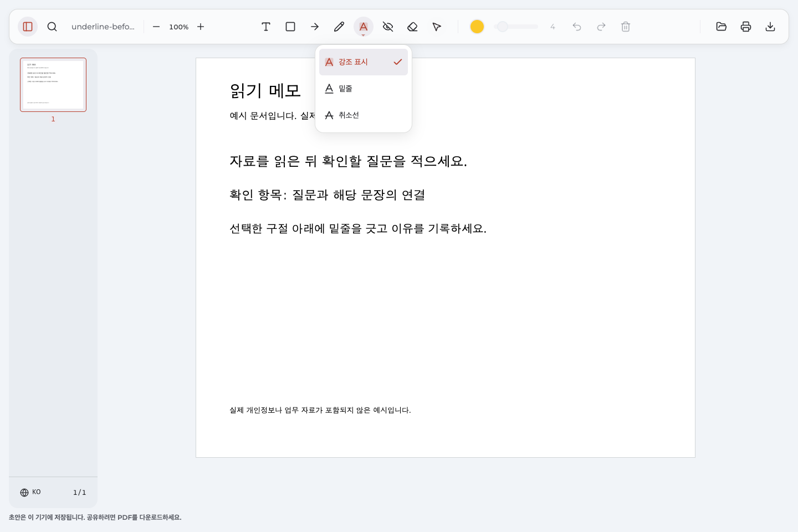
Task: Select the Arrow tool
Action: [315, 27]
